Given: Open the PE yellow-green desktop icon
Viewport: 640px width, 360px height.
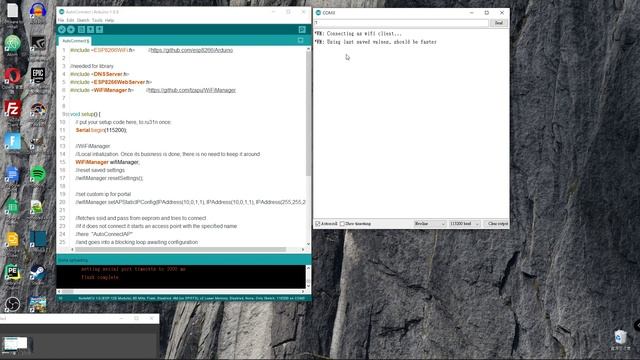Looking at the screenshot, I should click(x=12, y=273).
